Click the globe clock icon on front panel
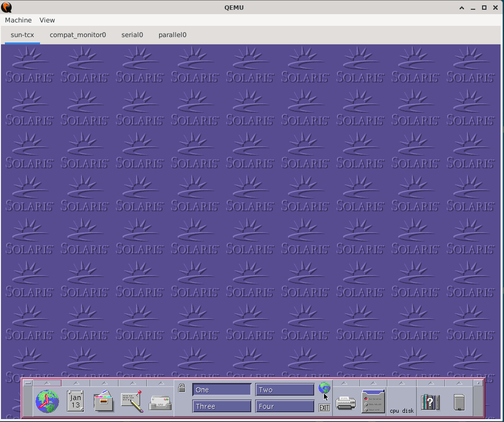This screenshot has height=422, width=504. 47,402
